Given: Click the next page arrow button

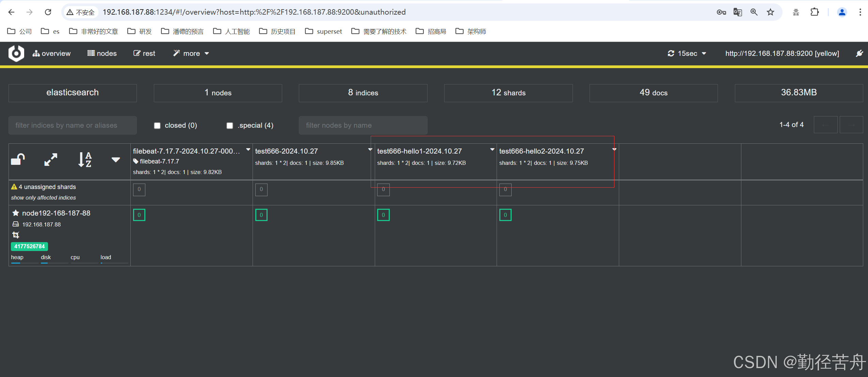Looking at the screenshot, I should [x=851, y=125].
